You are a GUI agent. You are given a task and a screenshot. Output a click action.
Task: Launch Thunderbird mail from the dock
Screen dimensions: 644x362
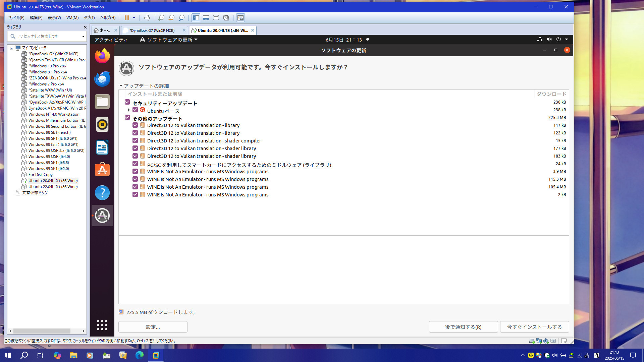(102, 79)
